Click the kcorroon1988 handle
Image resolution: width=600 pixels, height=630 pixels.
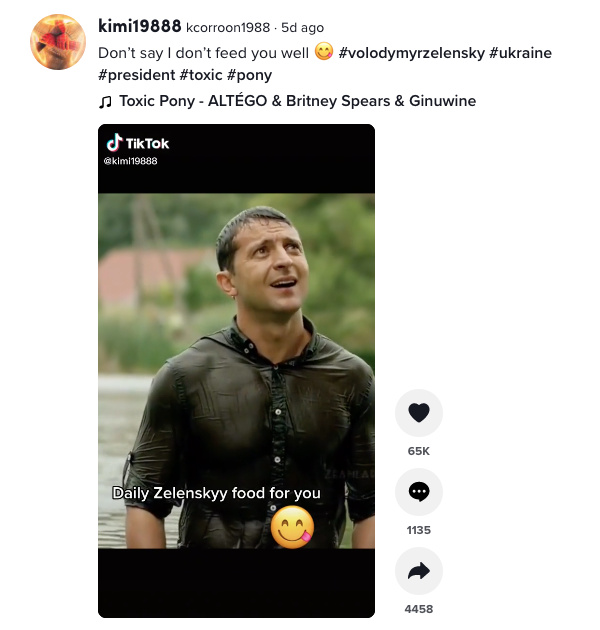point(228,27)
